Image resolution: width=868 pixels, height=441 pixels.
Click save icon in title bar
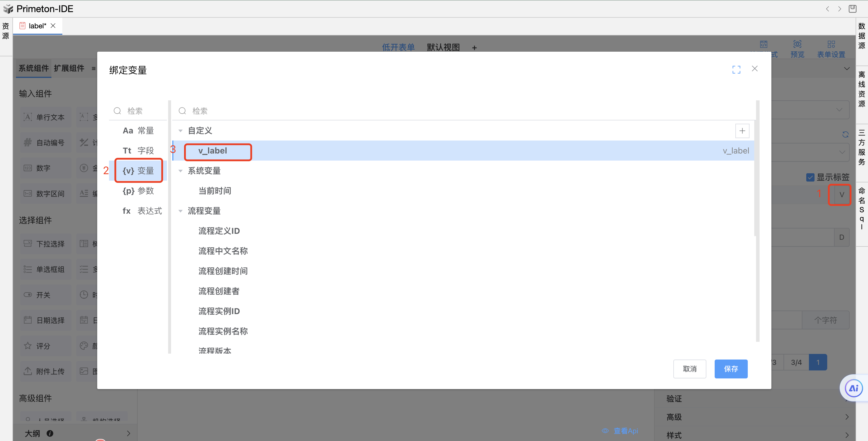[853, 9]
